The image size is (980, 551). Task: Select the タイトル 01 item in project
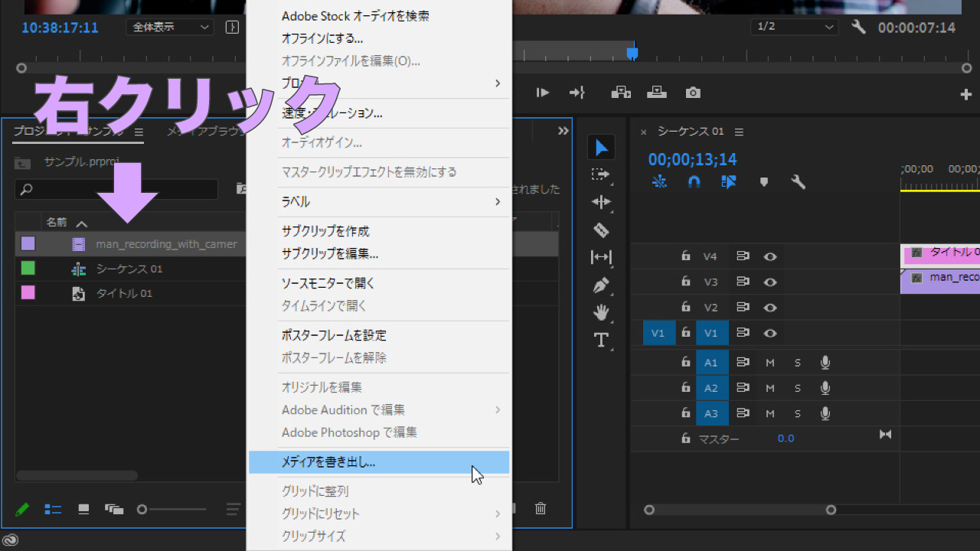click(x=124, y=293)
